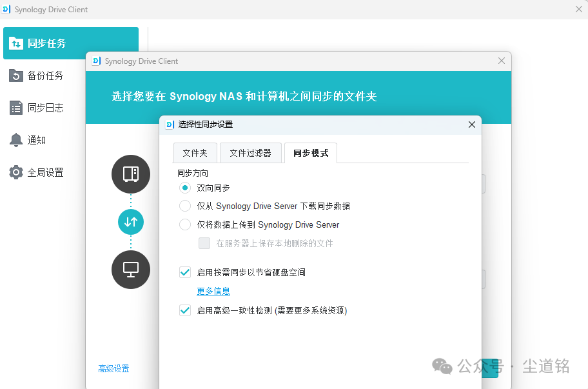588x389 pixels.
Task: Select upload-only to Synology Drive Server option
Action: (185, 225)
